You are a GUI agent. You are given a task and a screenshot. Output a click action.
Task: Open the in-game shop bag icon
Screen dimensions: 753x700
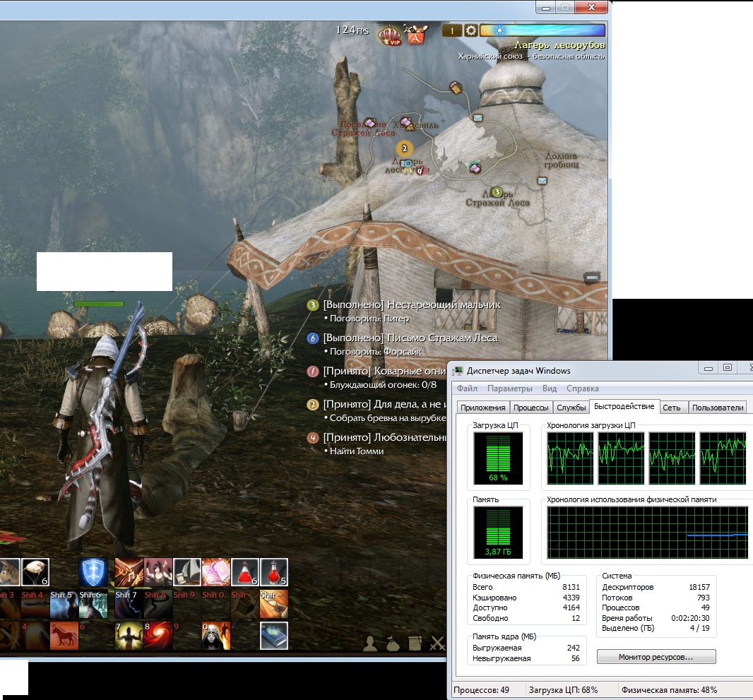coord(415,34)
